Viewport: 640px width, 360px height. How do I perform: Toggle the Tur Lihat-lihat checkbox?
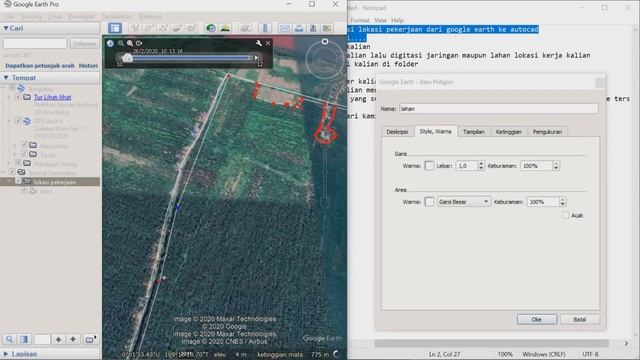(x=18, y=97)
